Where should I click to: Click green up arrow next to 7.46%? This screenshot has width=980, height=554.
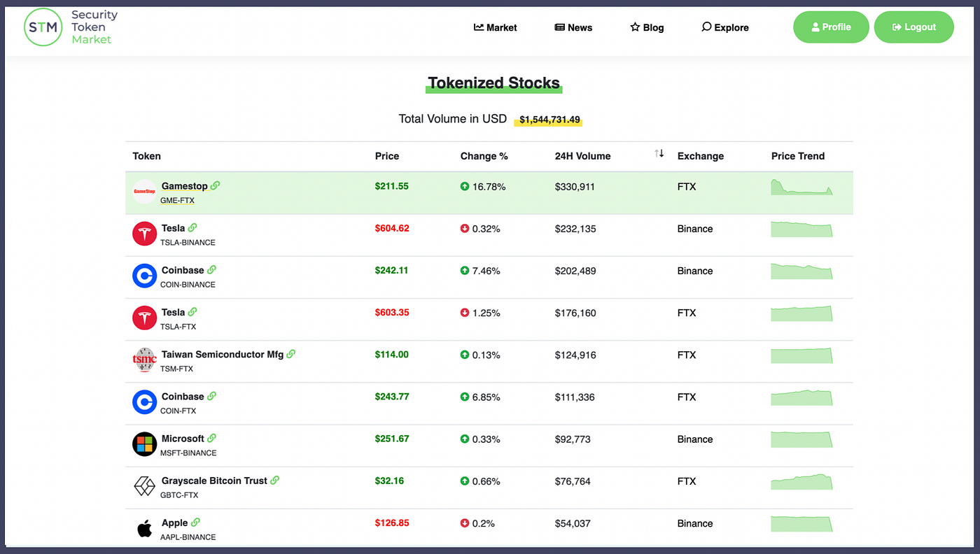pos(465,271)
